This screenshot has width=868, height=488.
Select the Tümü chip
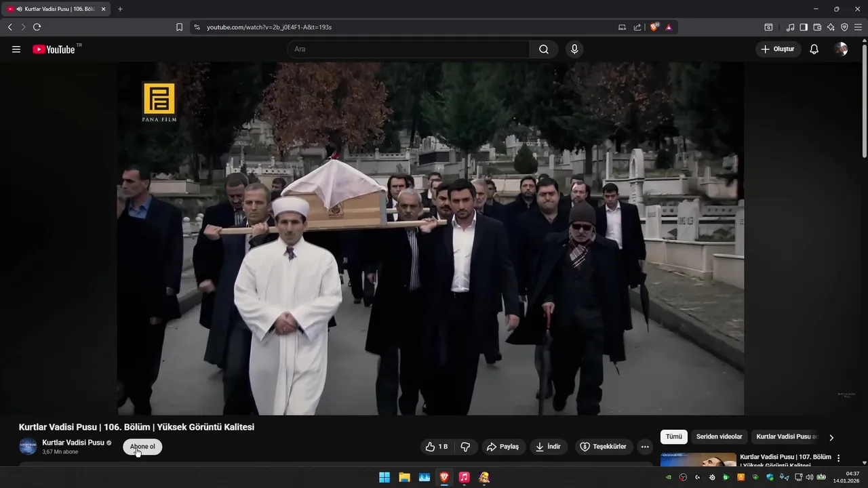673,437
